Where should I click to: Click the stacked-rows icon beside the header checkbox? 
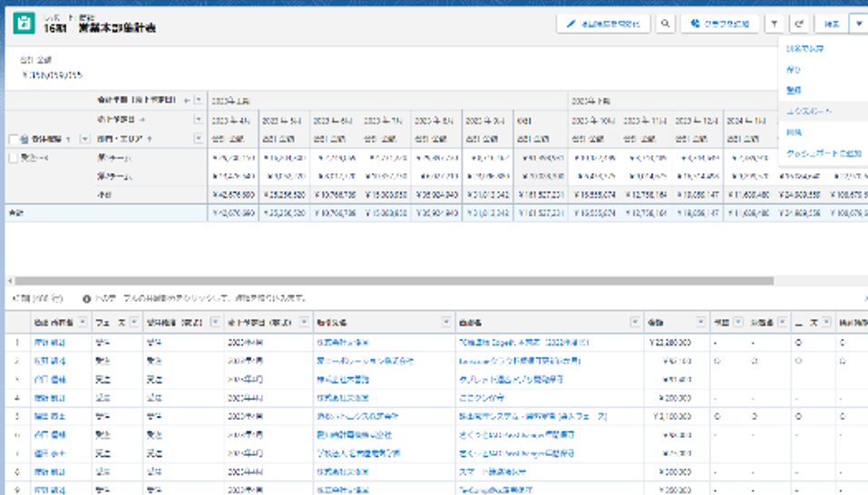pyautogui.click(x=24, y=139)
